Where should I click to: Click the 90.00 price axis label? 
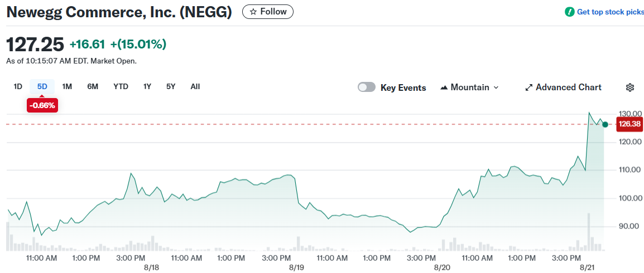[x=629, y=226]
